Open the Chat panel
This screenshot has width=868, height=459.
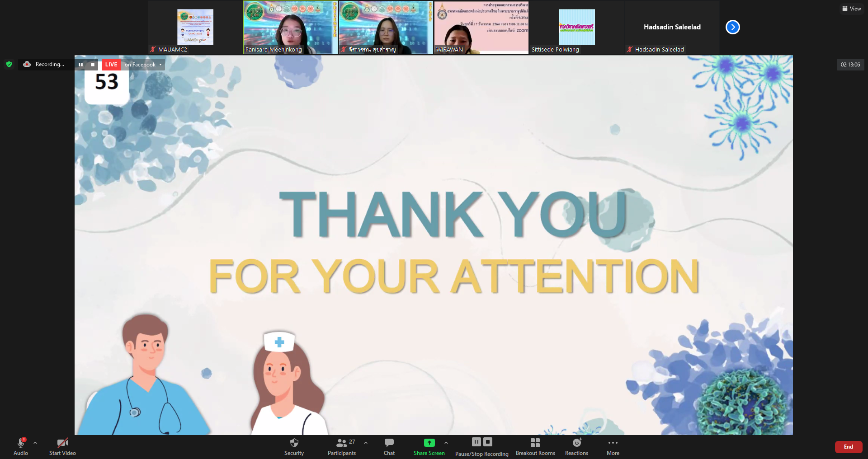pyautogui.click(x=389, y=446)
